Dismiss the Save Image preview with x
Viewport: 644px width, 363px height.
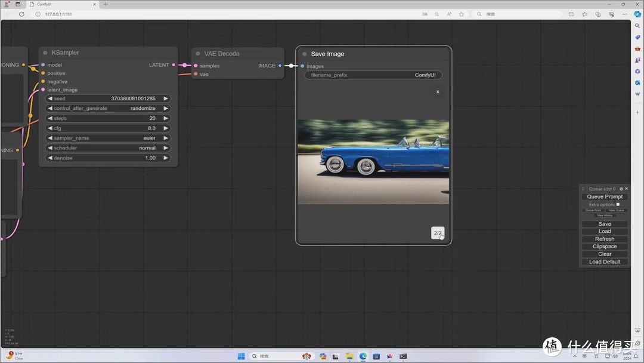(x=438, y=92)
